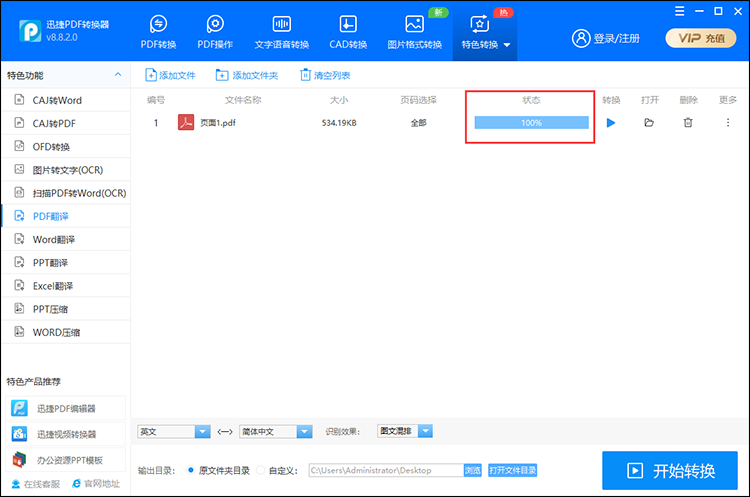Click the 全部 page selection cell

pos(419,123)
